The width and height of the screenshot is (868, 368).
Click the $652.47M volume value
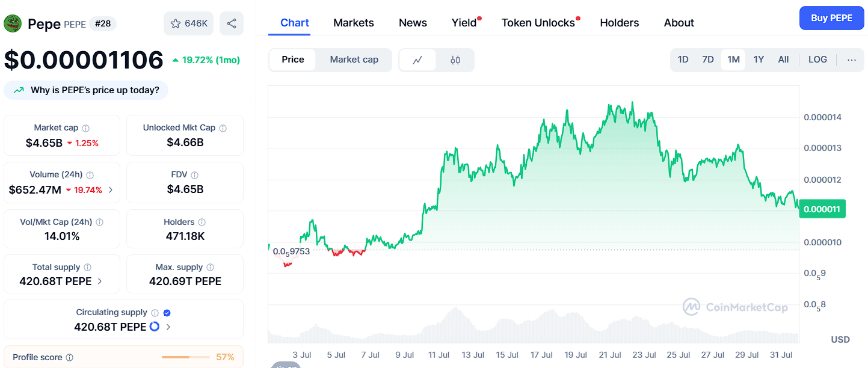click(35, 190)
